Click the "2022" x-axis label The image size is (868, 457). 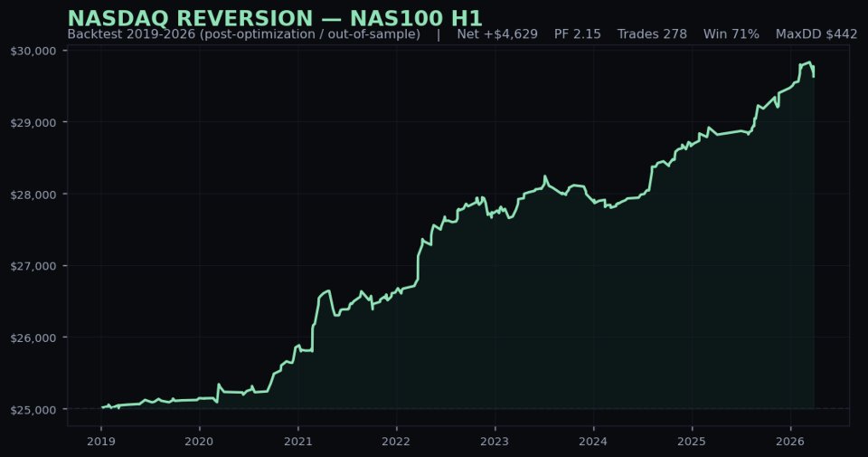[396, 442]
